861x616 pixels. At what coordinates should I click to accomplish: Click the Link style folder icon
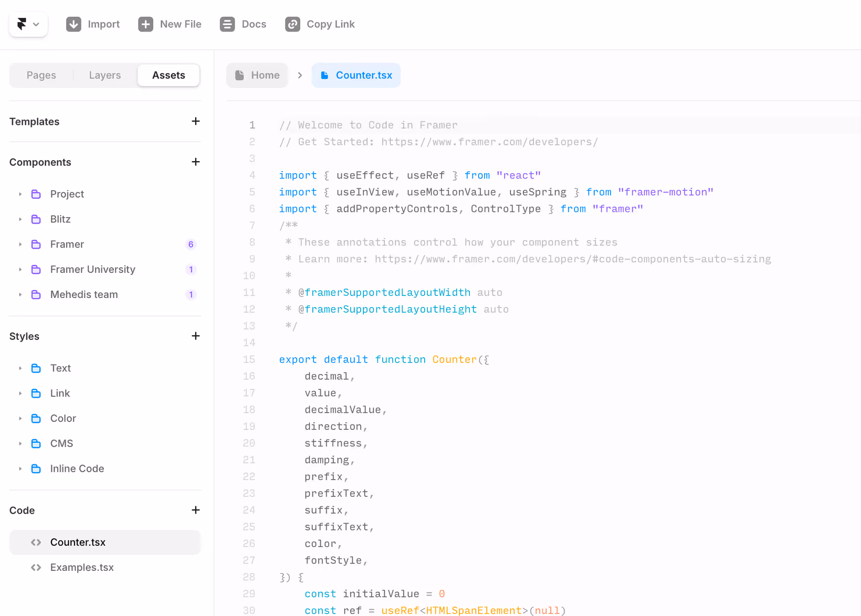pos(36,394)
